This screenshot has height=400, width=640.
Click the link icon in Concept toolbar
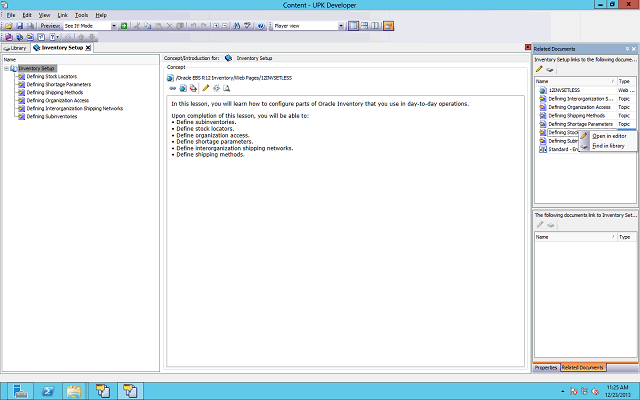(173, 88)
